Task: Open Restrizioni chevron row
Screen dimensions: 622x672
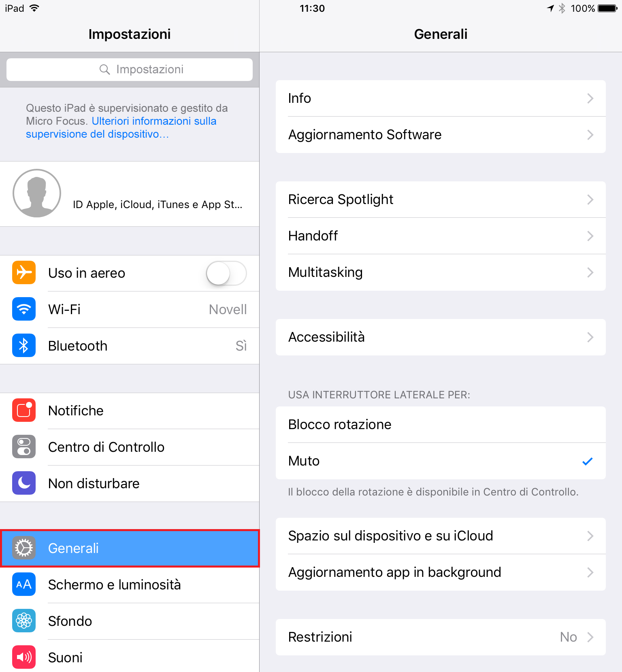Action: [x=441, y=637]
